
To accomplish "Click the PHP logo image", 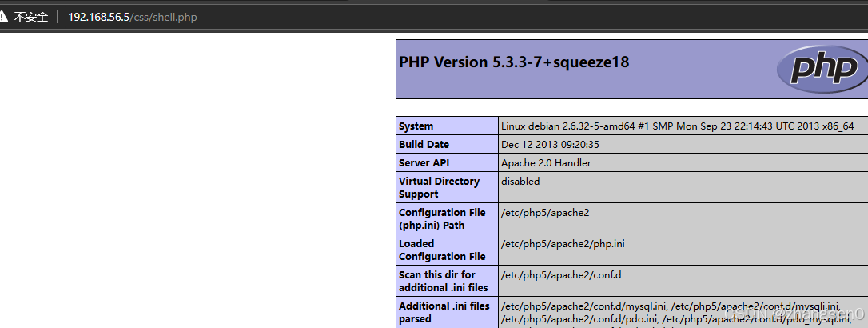I will [x=822, y=70].
